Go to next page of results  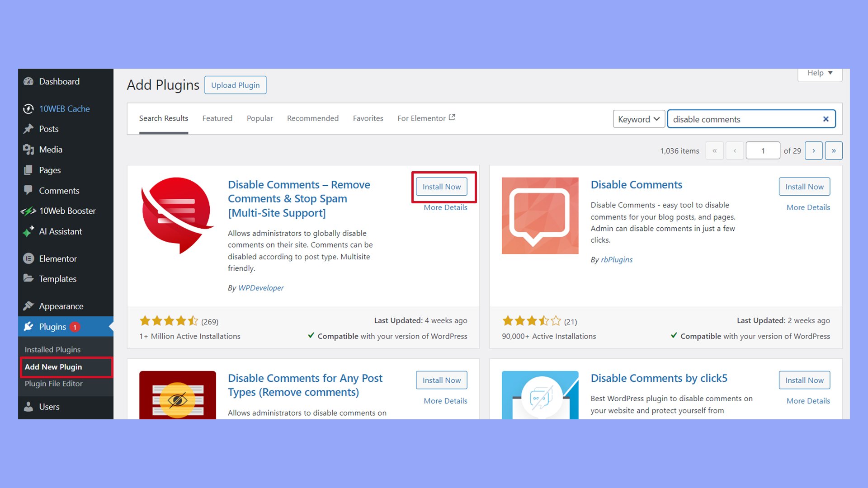[813, 150]
